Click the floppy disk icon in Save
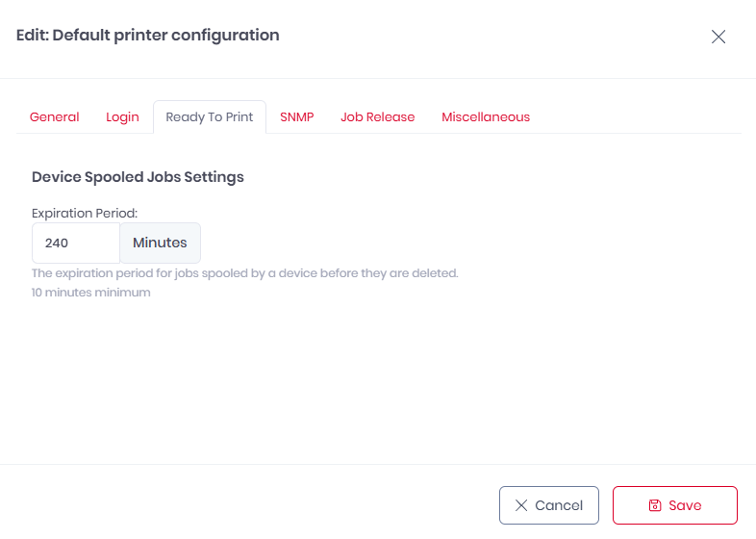 point(655,505)
